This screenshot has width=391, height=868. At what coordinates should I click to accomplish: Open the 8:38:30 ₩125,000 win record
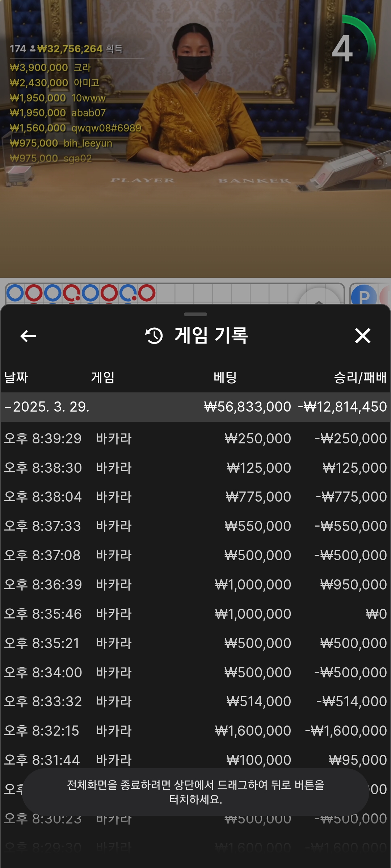coord(195,468)
